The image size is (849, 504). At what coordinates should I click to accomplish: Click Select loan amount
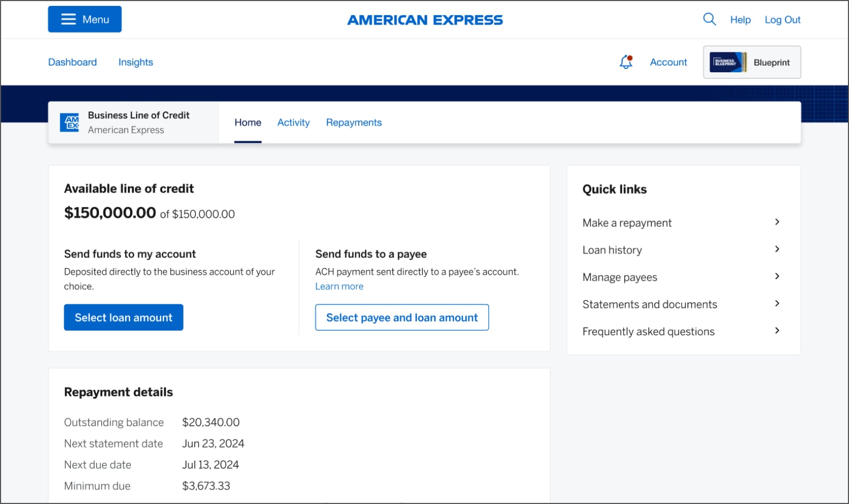(123, 317)
